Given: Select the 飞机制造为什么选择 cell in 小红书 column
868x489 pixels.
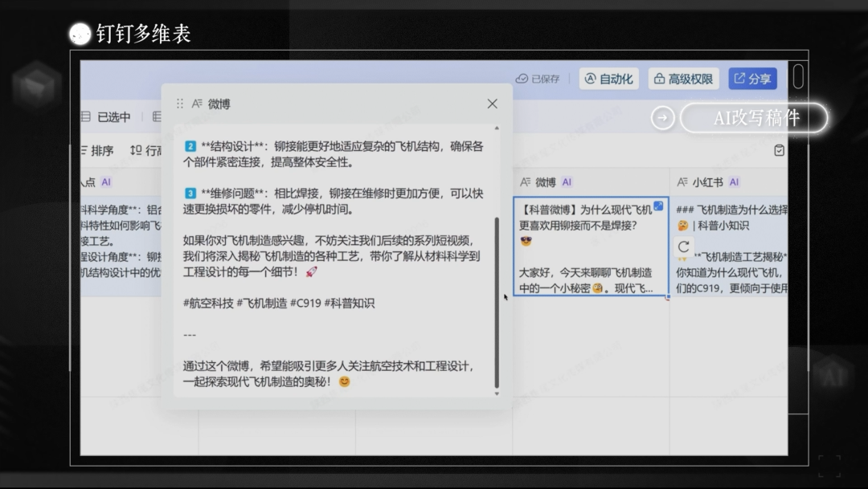Looking at the screenshot, I should 729,247.
